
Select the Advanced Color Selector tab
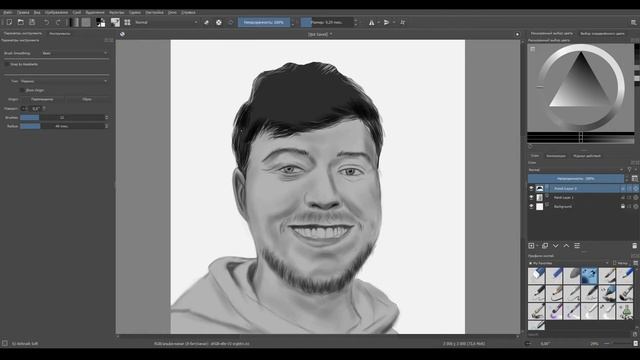551,33
